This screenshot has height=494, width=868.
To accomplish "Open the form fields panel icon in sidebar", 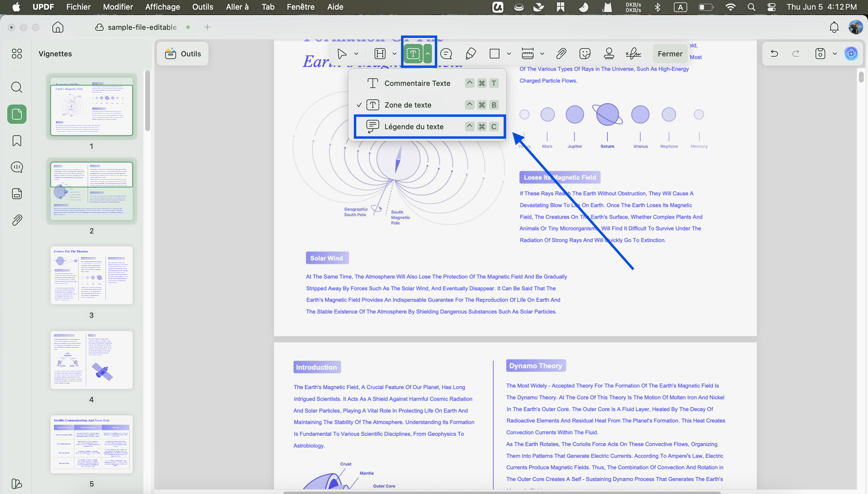I will [17, 193].
